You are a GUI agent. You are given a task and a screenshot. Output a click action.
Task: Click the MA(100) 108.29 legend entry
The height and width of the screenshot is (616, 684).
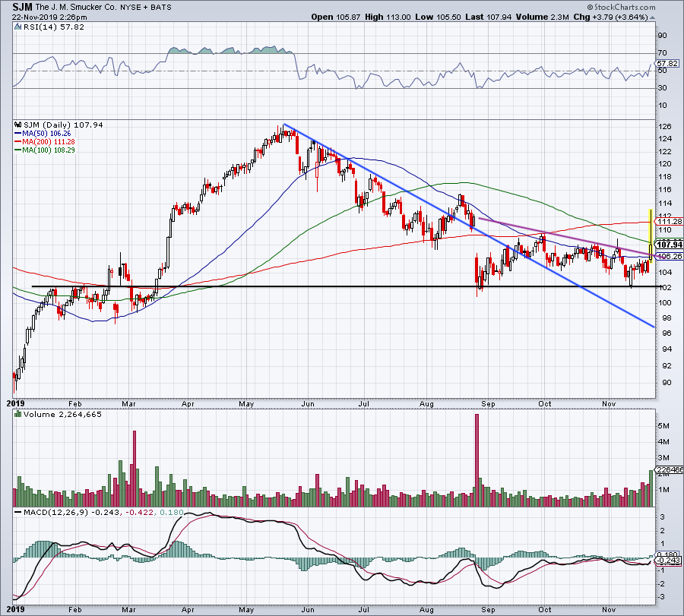(x=45, y=150)
